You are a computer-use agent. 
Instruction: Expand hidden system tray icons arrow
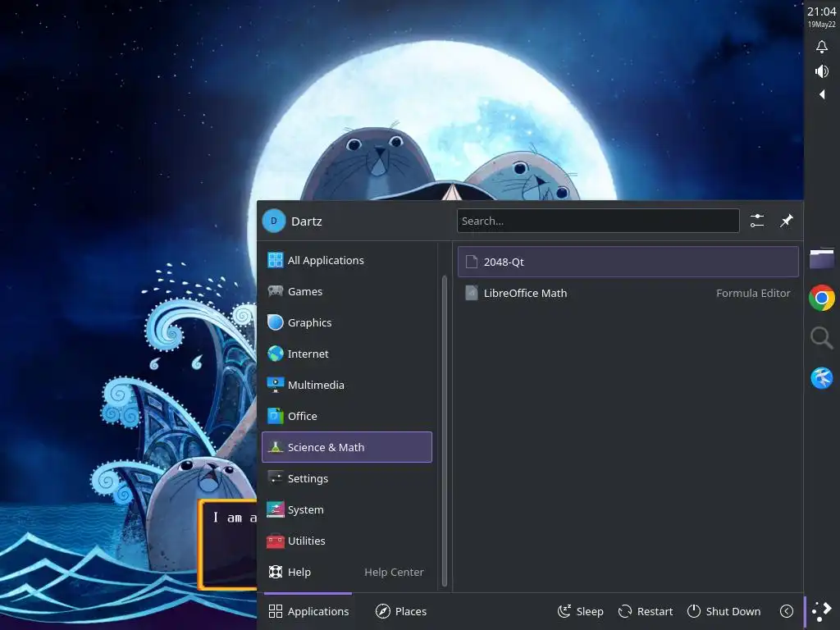click(x=822, y=95)
